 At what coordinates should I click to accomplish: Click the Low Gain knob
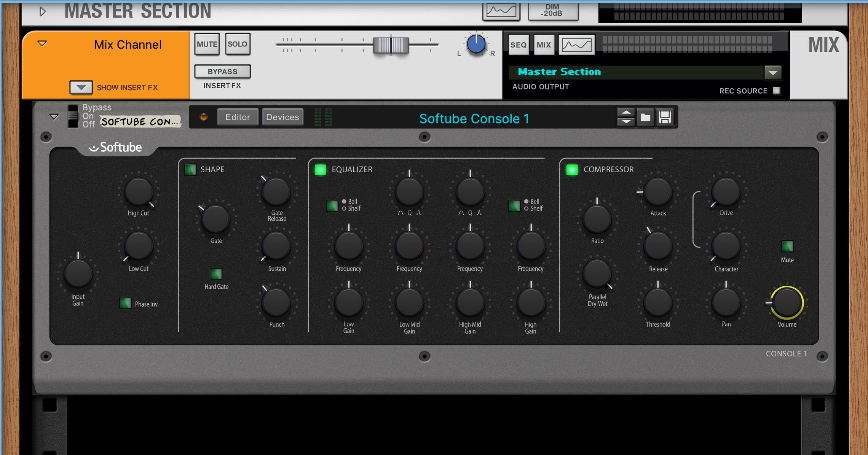coord(349,302)
